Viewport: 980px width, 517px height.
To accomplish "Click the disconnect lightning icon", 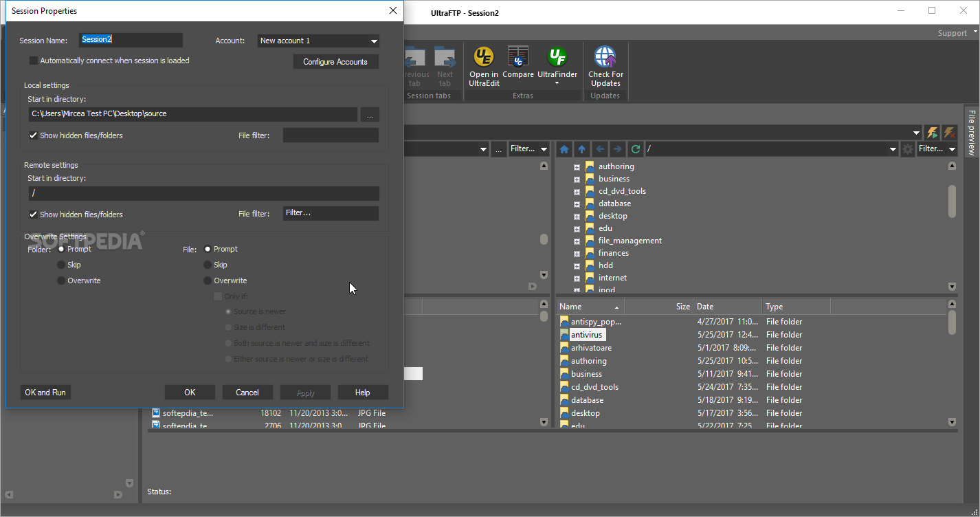I will (x=949, y=132).
